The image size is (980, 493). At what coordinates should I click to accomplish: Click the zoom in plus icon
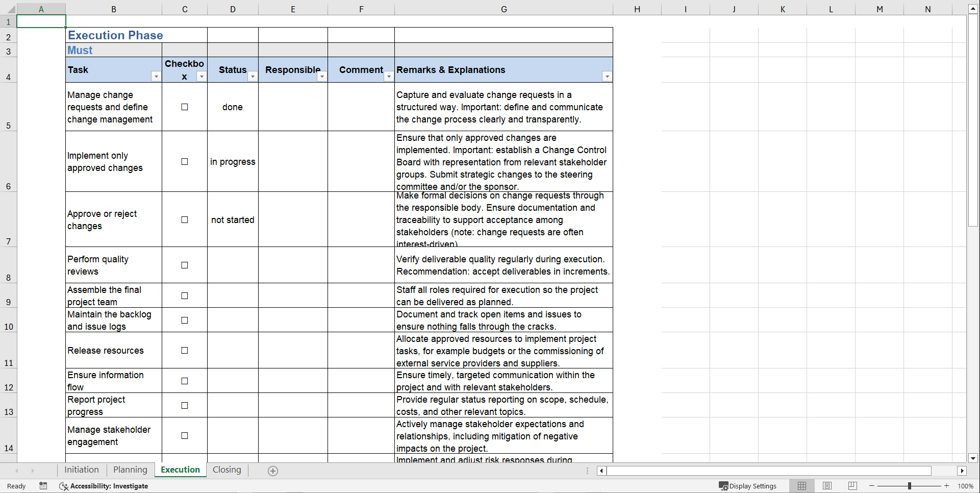coord(947,486)
